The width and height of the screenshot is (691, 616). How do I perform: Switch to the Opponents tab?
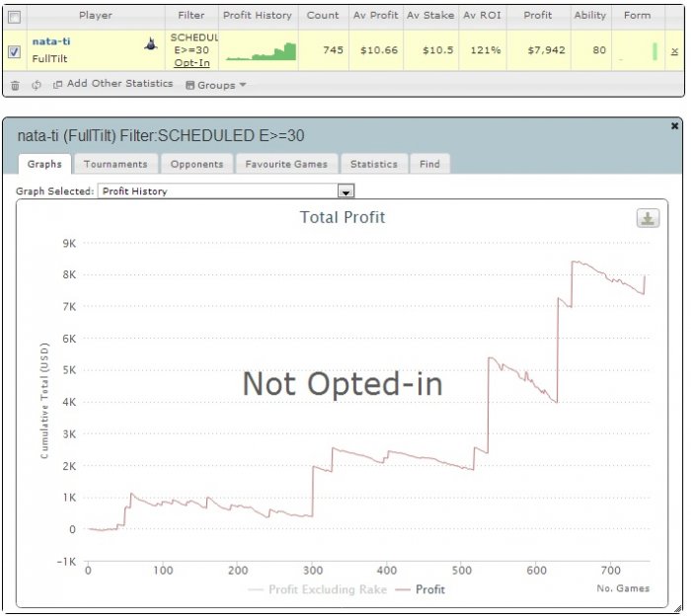[x=197, y=164]
